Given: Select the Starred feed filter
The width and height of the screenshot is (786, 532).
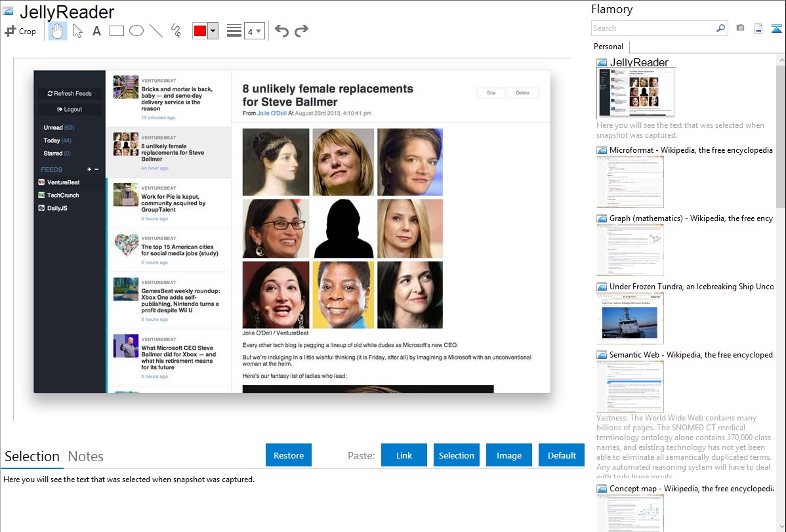Looking at the screenshot, I should click(56, 153).
